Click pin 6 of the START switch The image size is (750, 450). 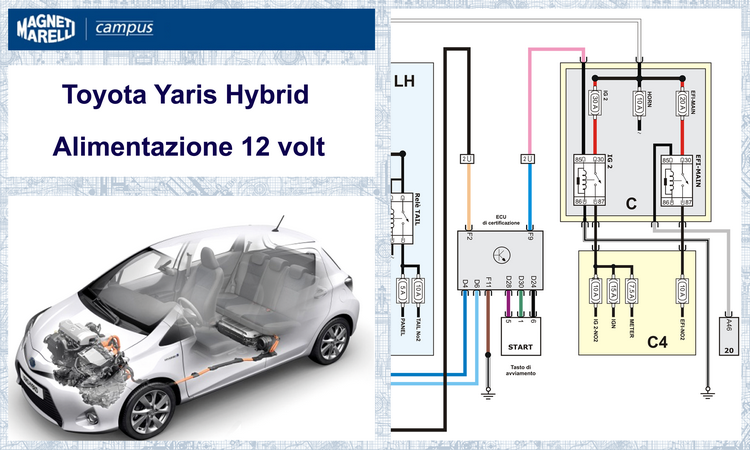[x=533, y=321]
